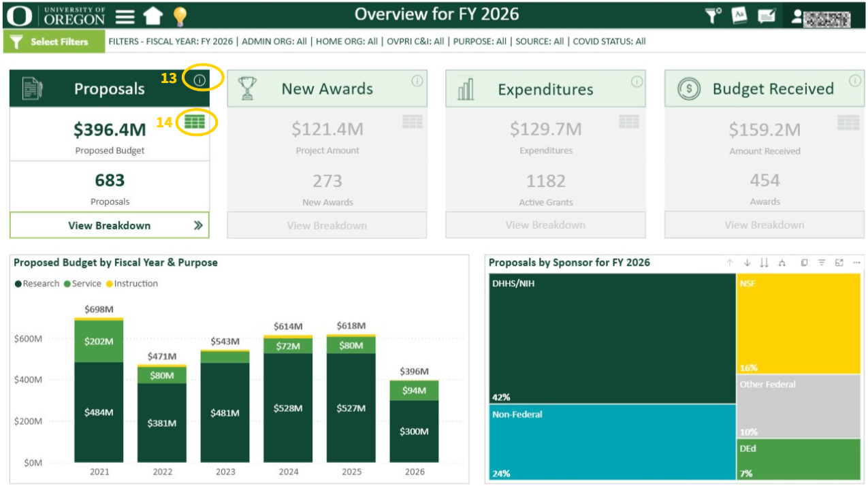The width and height of the screenshot is (868, 486).
Task: Open the glossary dictionary icon
Action: 739,16
